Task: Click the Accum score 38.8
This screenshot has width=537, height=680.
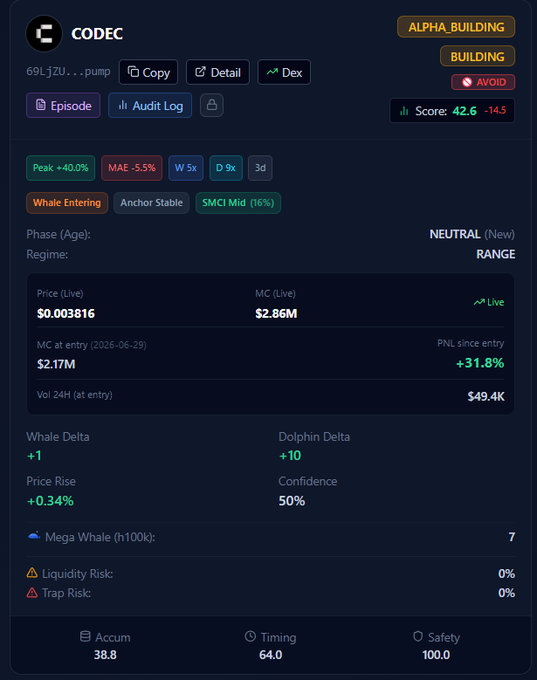Action: pyautogui.click(x=105, y=655)
